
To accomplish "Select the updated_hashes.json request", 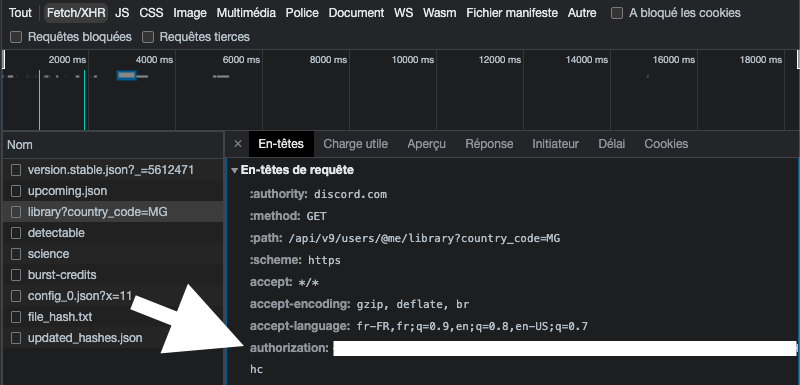I will 113,338.
